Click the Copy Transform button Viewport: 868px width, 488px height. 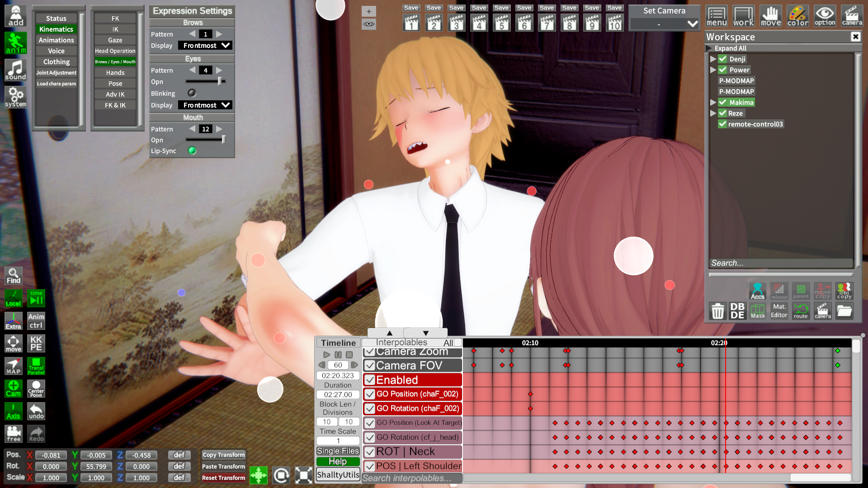[223, 455]
